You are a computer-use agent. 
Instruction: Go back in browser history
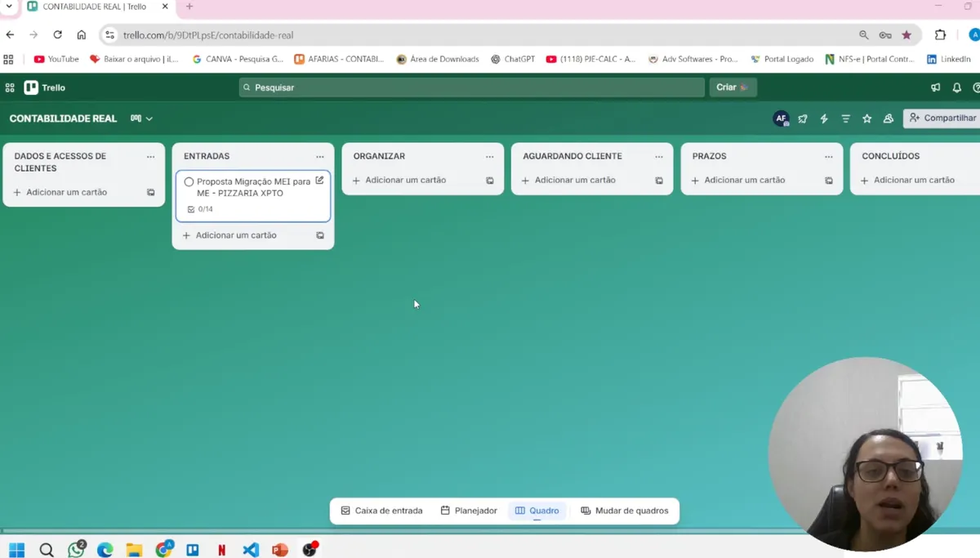(10, 35)
